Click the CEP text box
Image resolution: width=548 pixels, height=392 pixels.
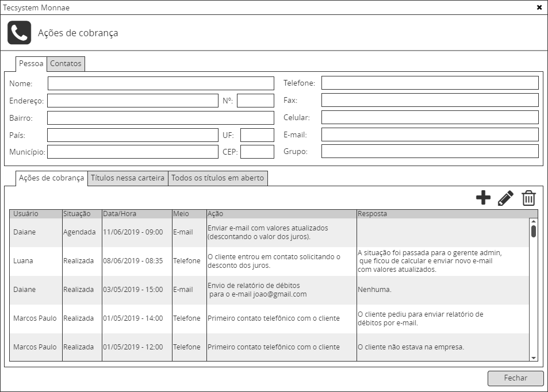click(257, 152)
